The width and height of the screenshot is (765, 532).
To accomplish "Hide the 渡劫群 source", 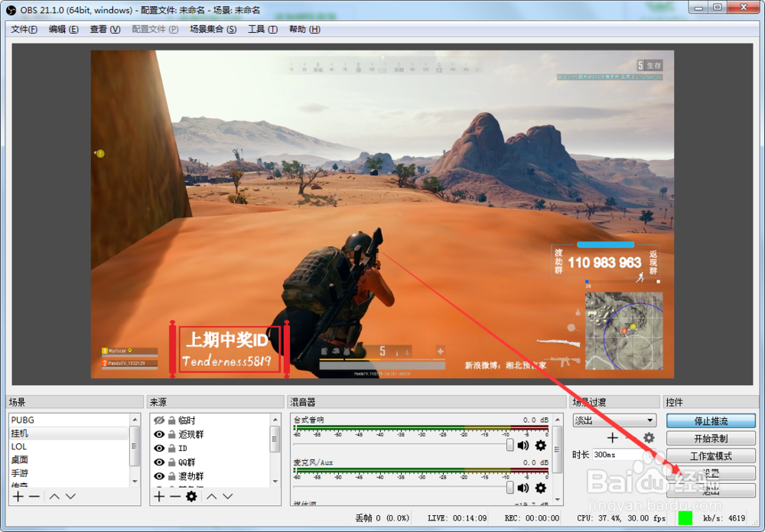I will tap(159, 476).
